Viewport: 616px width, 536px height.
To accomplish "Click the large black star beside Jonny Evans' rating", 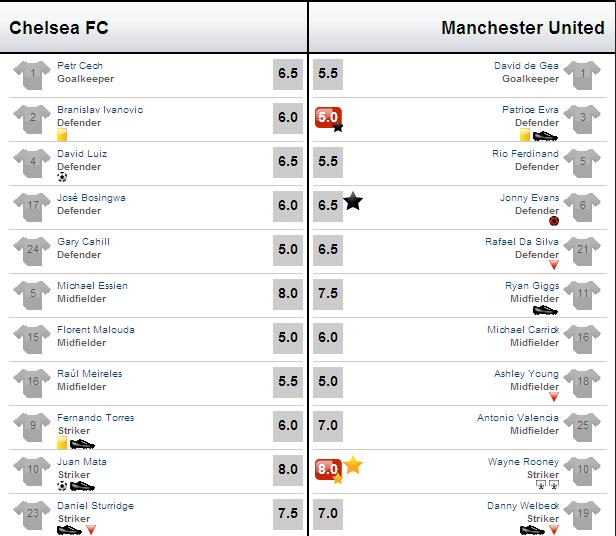I will tap(353, 201).
